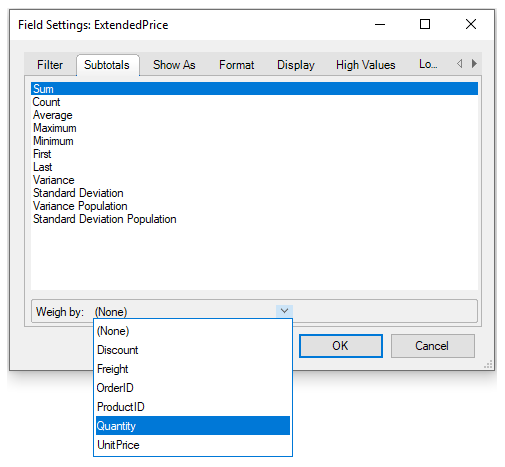505x467 pixels.
Task: Collapse the Weigh by dropdown arrow
Action: 284,311
